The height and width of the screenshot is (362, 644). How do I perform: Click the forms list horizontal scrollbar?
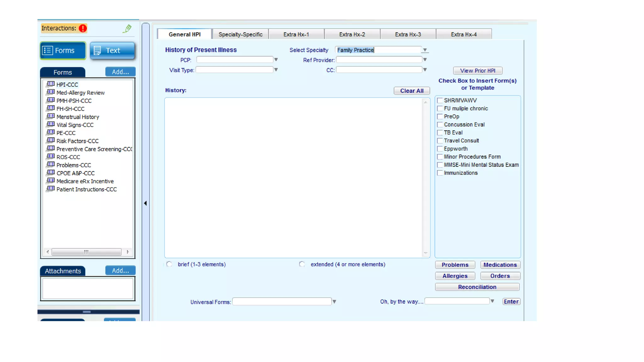tap(86, 252)
